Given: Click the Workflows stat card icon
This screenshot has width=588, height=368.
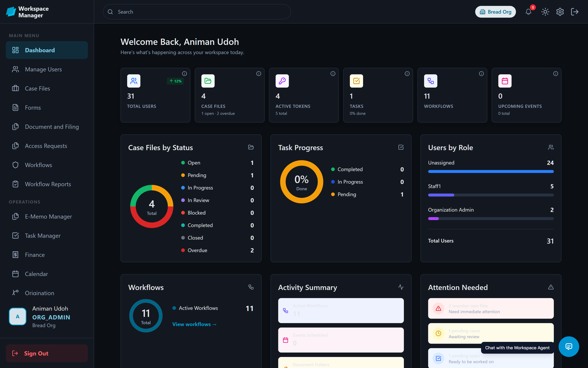Looking at the screenshot, I should (x=431, y=81).
